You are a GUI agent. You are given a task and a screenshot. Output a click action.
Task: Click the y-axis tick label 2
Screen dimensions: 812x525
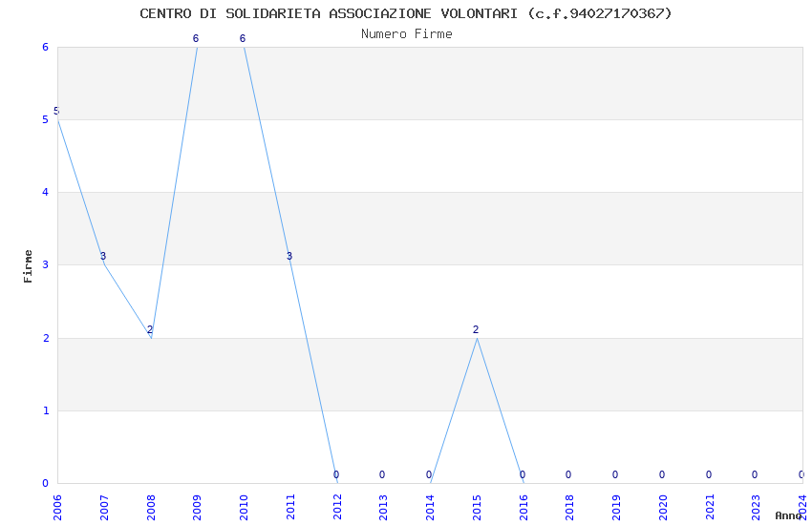tap(46, 338)
